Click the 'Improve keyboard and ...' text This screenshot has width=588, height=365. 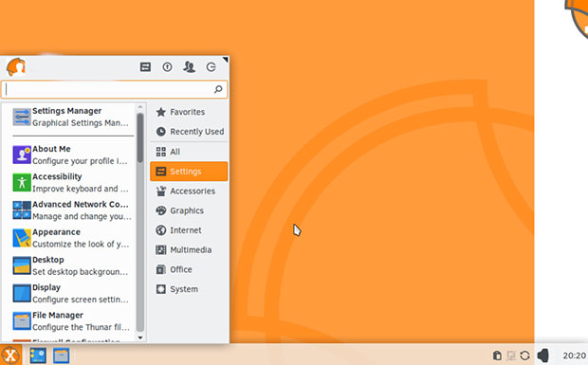(81, 189)
